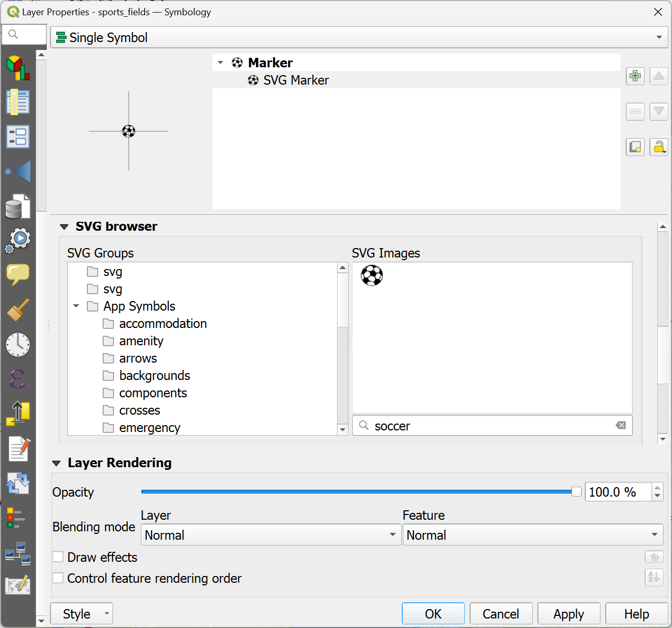Image resolution: width=672 pixels, height=628 pixels.
Task: Open the QGIS Server tab icon
Action: (18, 553)
